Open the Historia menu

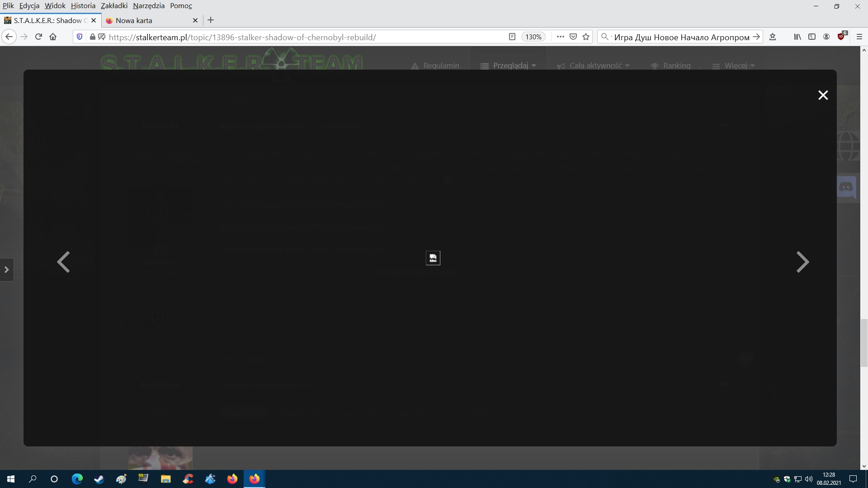[83, 6]
